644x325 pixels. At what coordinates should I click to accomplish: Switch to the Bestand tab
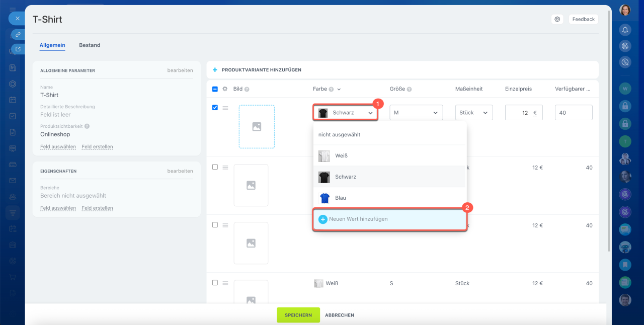(90, 45)
